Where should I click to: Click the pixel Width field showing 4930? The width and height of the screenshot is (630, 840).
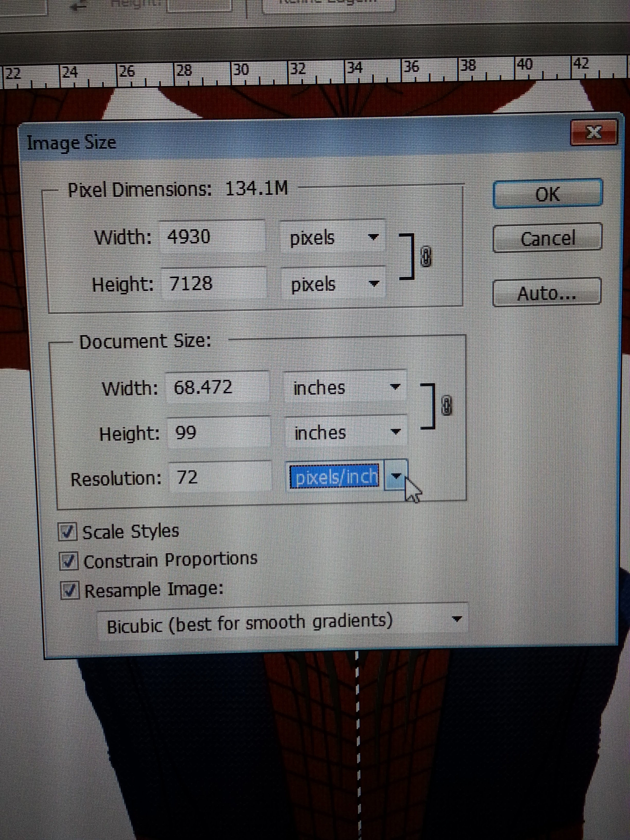click(212, 237)
